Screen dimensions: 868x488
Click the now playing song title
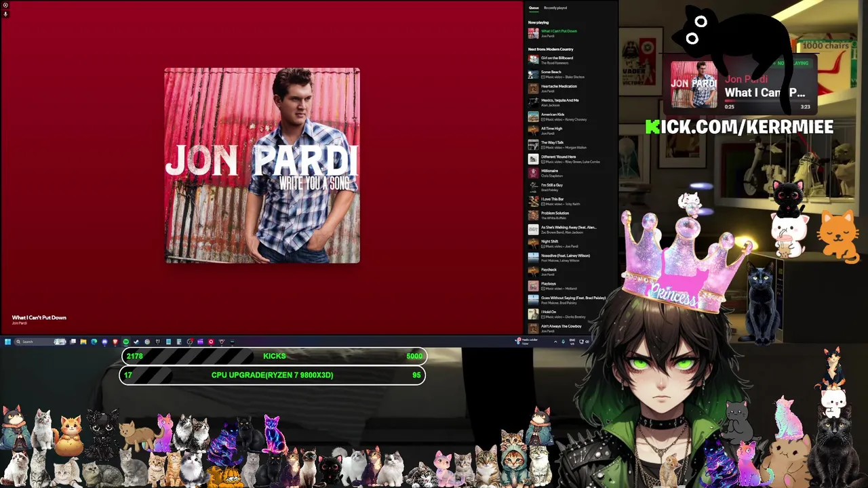559,31
